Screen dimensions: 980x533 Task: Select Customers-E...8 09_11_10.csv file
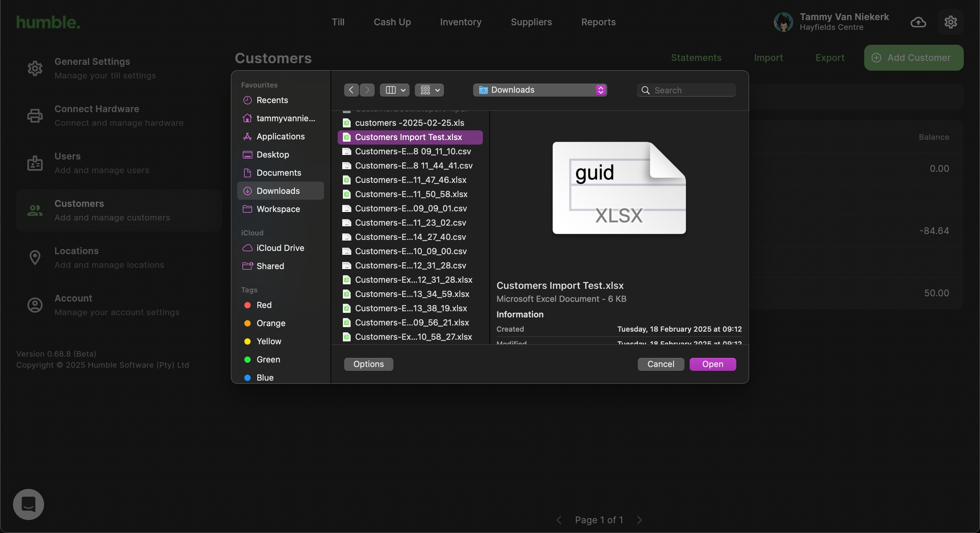pyautogui.click(x=410, y=151)
